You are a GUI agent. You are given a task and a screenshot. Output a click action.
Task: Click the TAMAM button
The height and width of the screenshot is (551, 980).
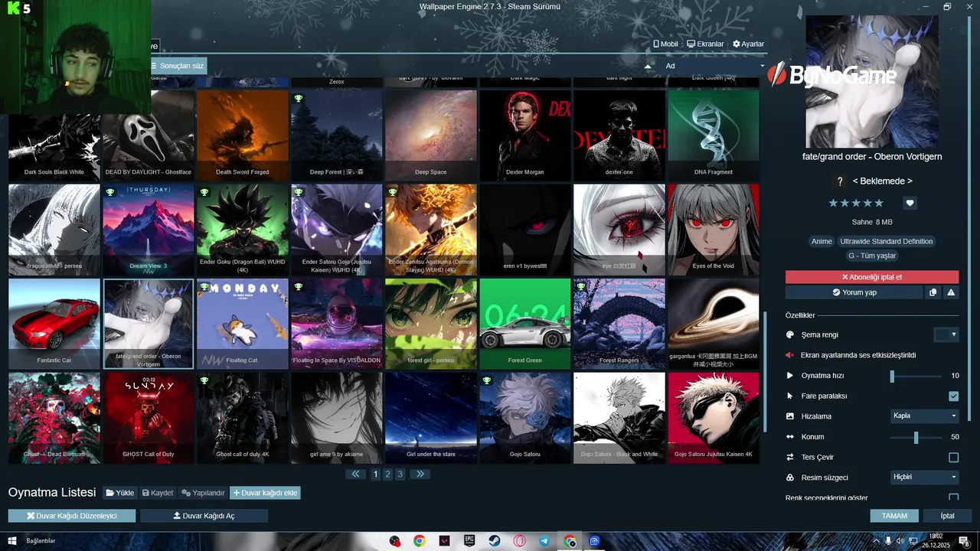[x=894, y=516]
